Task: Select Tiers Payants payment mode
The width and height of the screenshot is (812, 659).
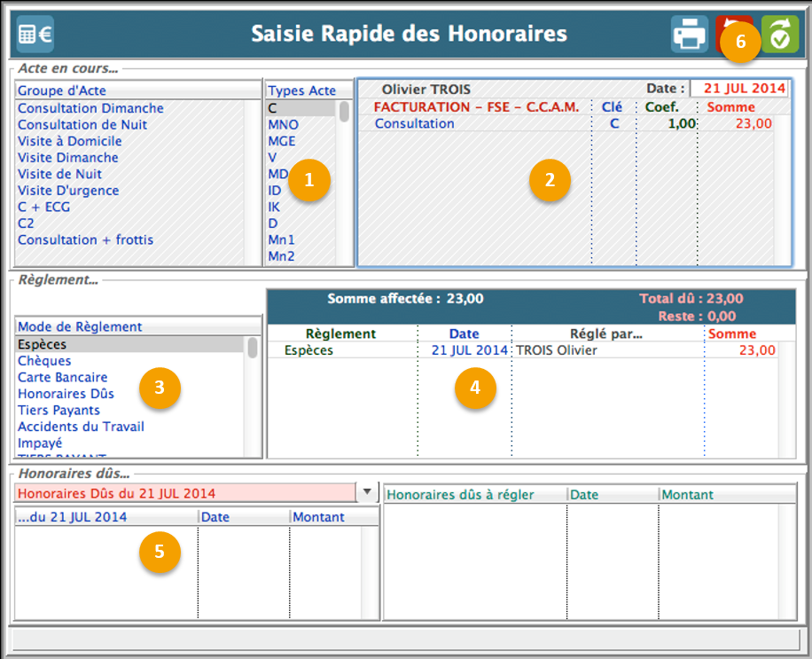Action: [x=59, y=411]
